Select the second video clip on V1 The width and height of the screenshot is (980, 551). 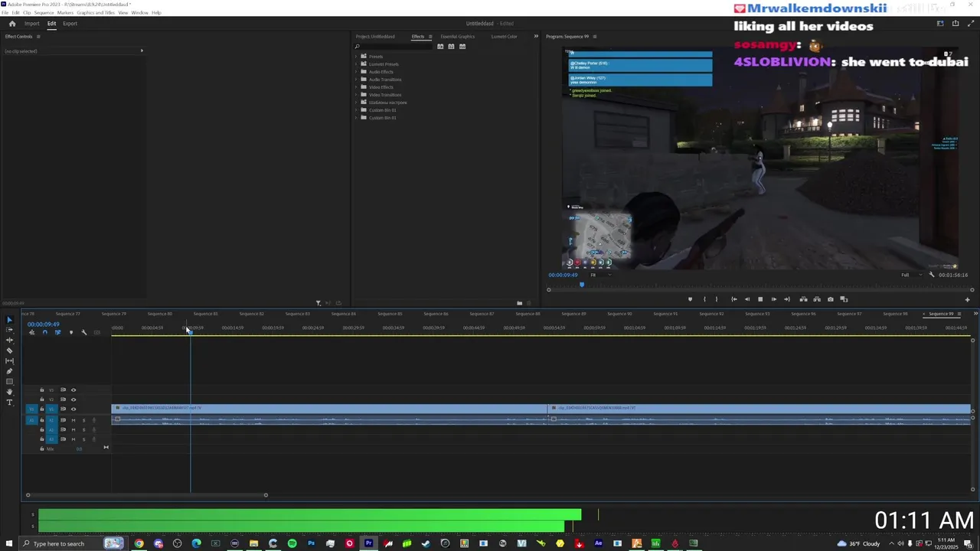(759, 409)
